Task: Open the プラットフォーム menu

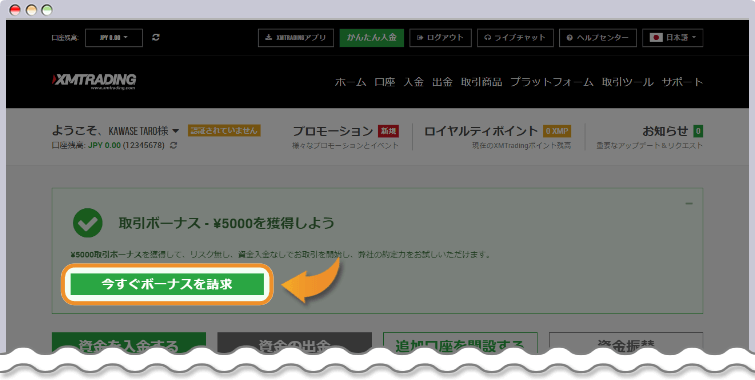Action: coord(552,82)
